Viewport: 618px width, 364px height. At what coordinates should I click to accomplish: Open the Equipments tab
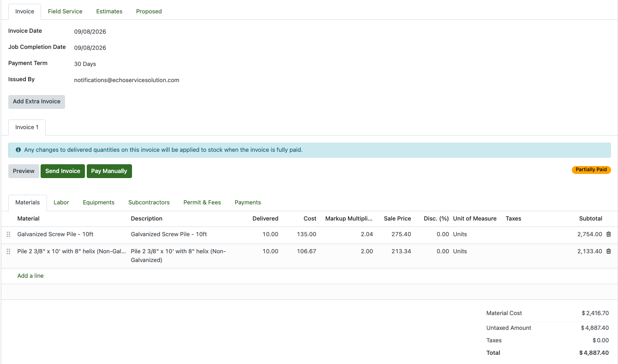(99, 203)
